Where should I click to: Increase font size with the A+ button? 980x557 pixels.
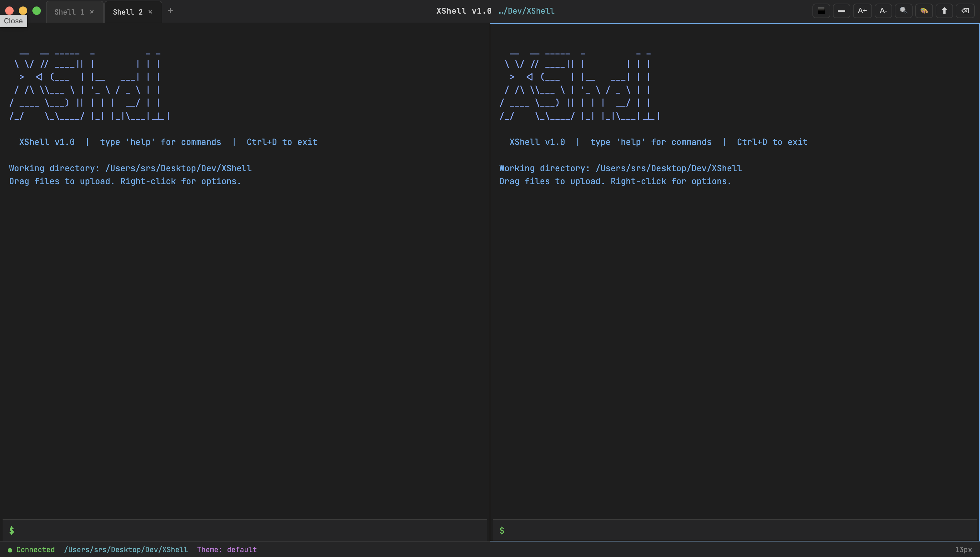(862, 11)
